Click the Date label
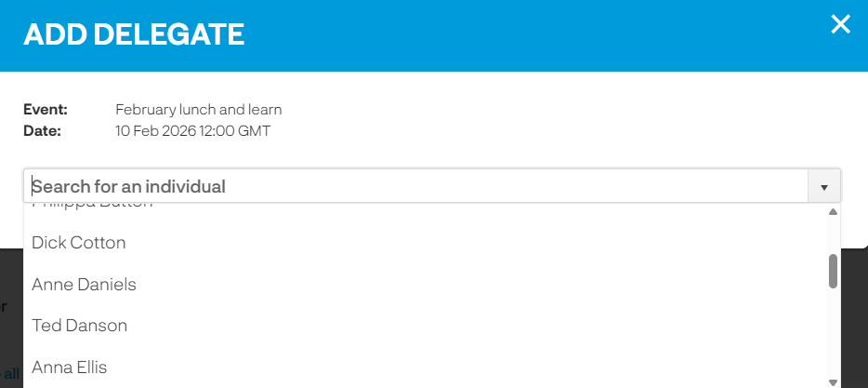The image size is (868, 388). [42, 131]
